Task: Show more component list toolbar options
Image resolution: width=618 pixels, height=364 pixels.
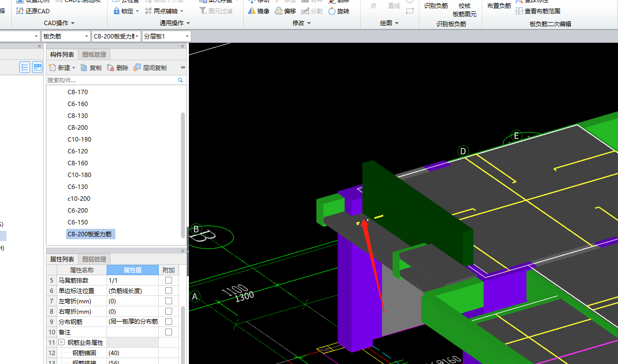Action: click(x=183, y=68)
